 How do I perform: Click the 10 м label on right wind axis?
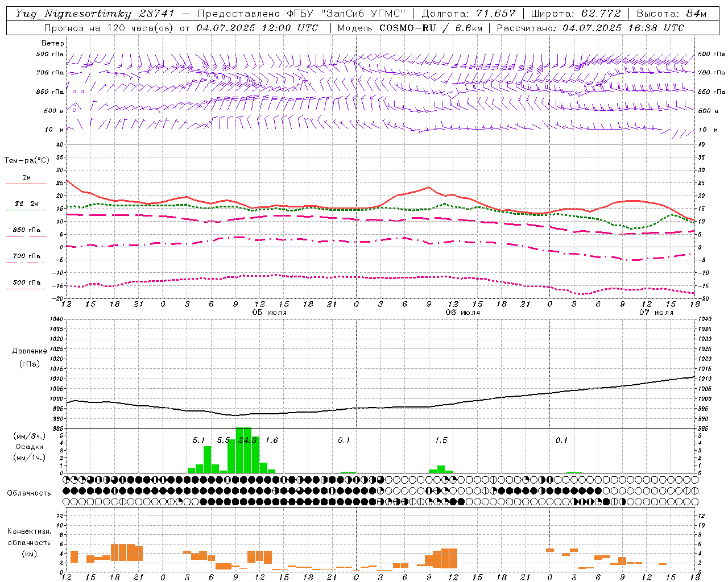[x=708, y=130]
